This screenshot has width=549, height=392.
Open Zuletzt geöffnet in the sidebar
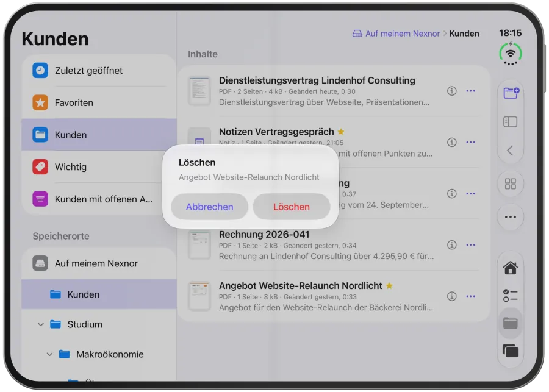[99, 70]
